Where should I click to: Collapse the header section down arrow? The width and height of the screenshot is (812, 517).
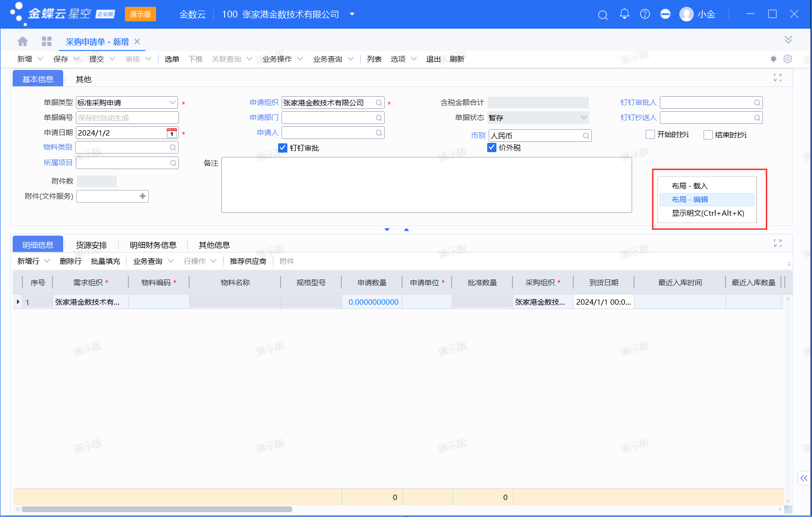387,229
